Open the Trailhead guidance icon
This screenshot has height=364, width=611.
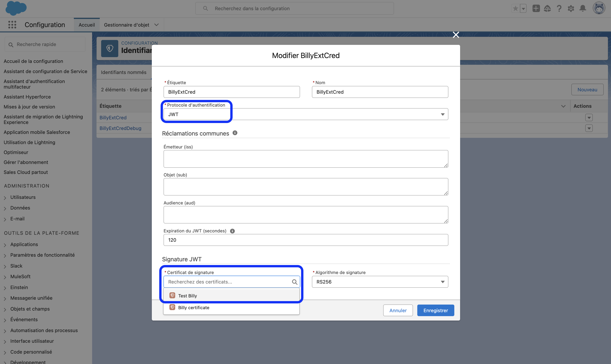point(547,9)
